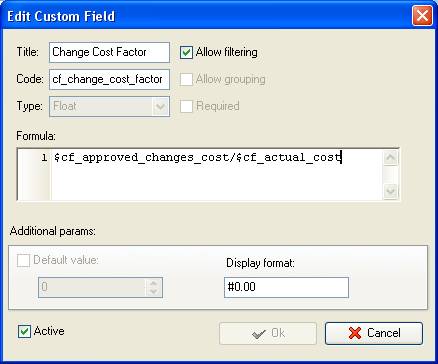
Task: Click the red X icon on Cancel
Action: [355, 333]
